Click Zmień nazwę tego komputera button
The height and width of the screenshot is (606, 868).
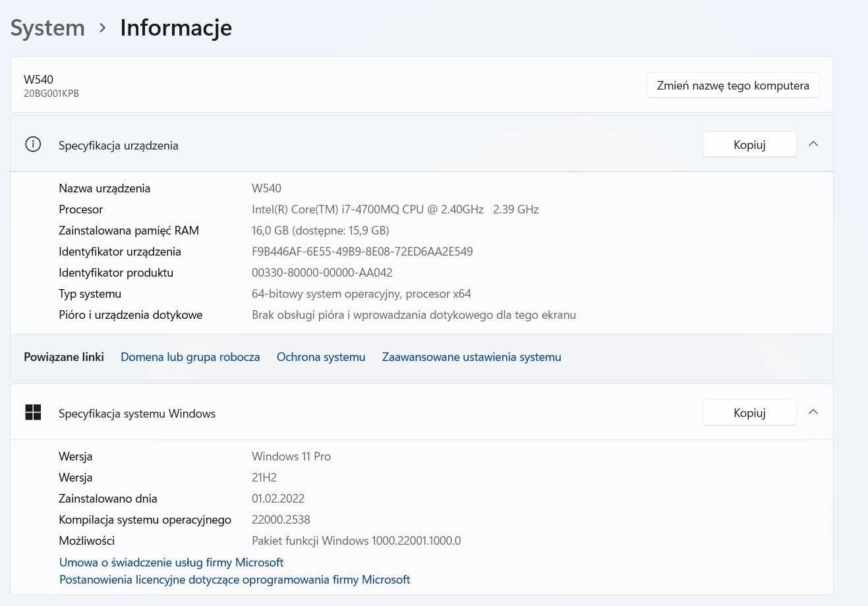pos(733,86)
